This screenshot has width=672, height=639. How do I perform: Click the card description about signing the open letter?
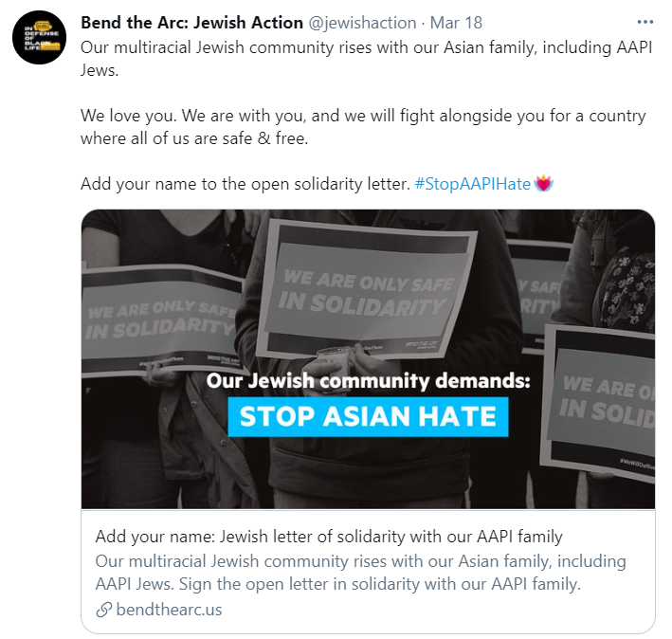click(x=360, y=573)
